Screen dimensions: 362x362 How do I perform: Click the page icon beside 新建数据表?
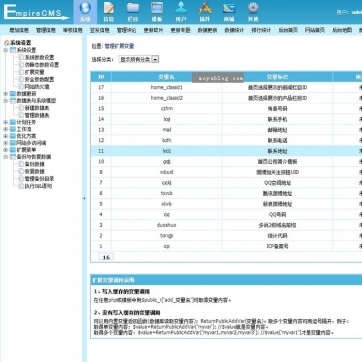click(21, 108)
